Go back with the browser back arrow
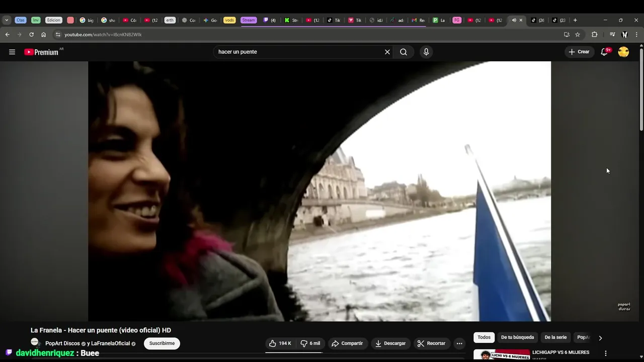The height and width of the screenshot is (362, 644). [x=7, y=35]
